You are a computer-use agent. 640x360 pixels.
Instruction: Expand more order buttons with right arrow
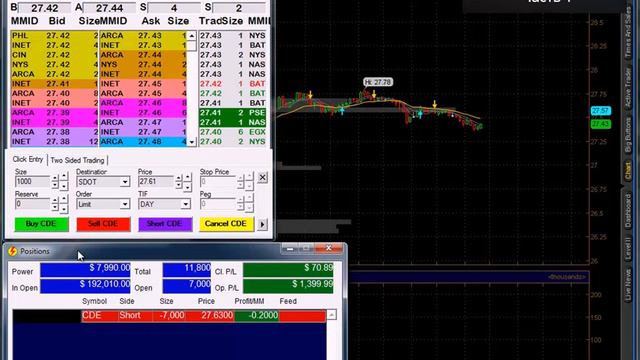point(262,224)
